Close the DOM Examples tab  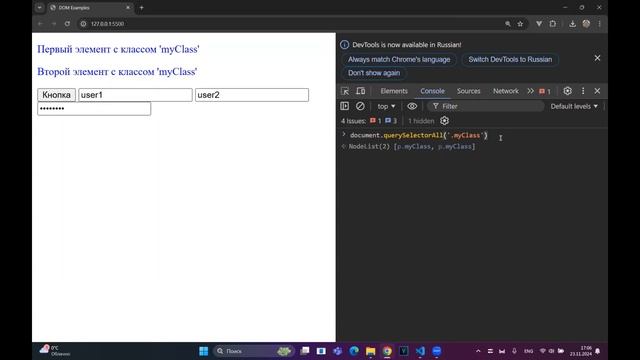(128, 7)
